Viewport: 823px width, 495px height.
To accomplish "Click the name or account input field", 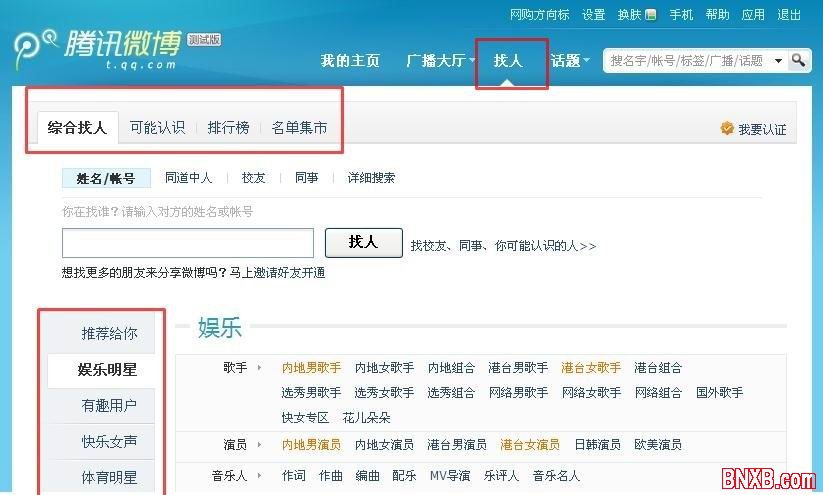I will coord(188,243).
